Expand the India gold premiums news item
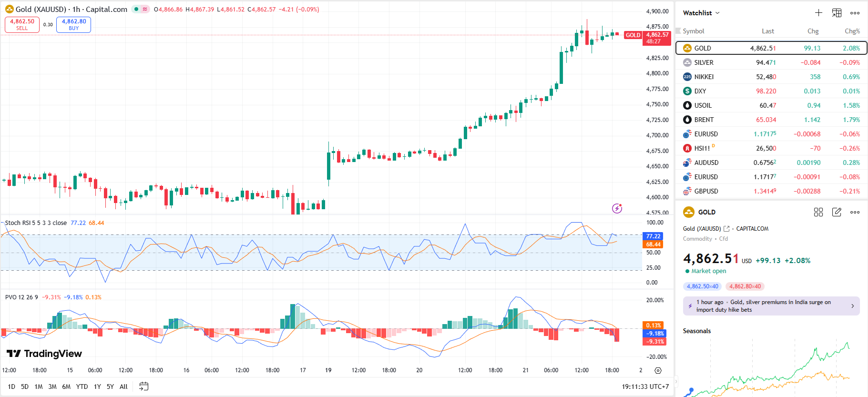The width and height of the screenshot is (868, 397). [852, 306]
